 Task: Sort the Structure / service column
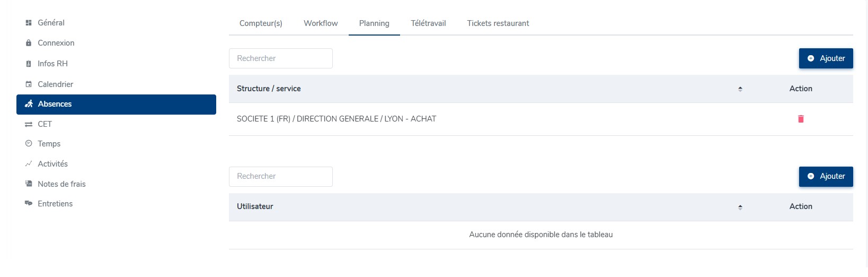tap(740, 89)
